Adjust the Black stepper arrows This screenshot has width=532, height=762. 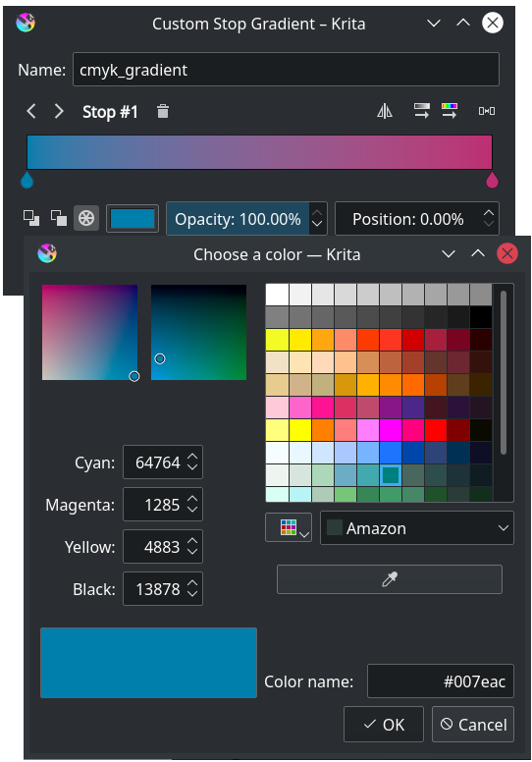[x=193, y=589]
